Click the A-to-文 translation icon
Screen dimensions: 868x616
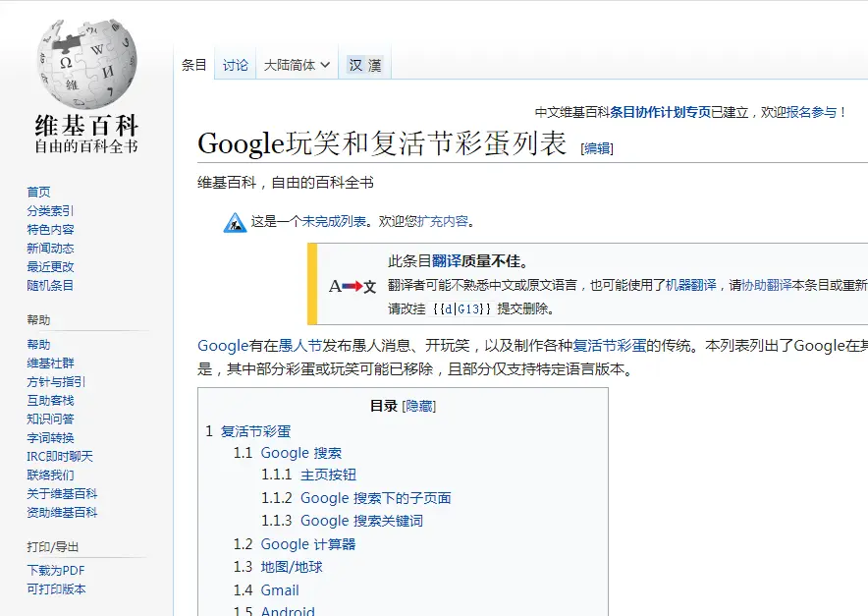click(353, 287)
